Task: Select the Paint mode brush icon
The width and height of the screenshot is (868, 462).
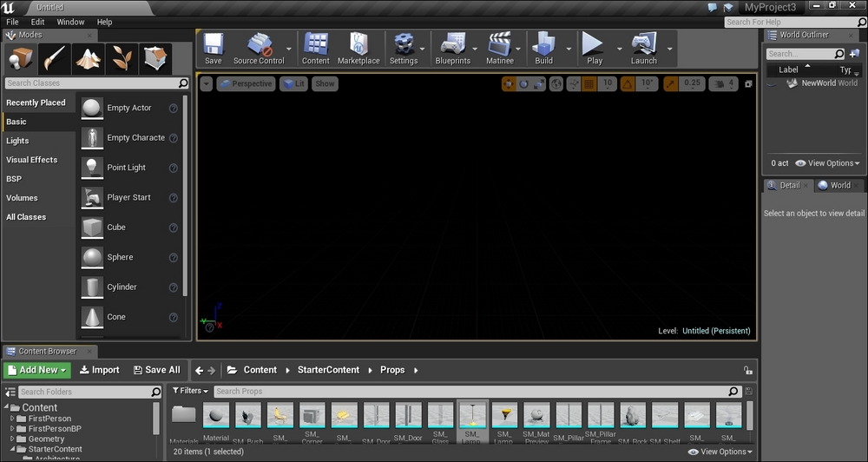Action: (55, 59)
